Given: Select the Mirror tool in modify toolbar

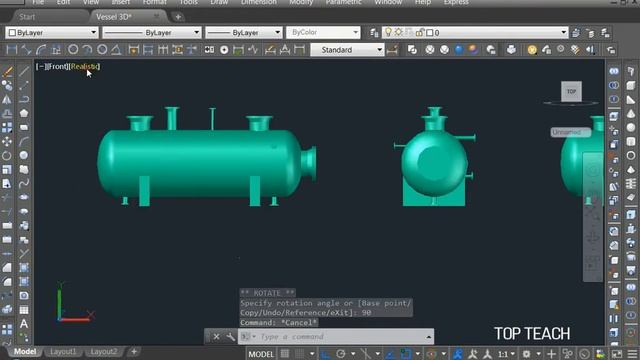Looking at the screenshot, I should (7, 100).
